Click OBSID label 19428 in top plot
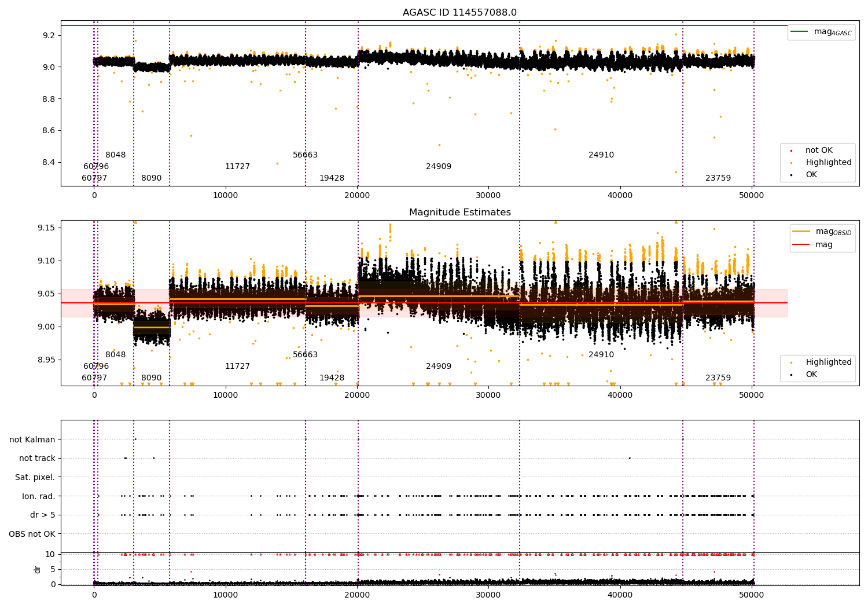Viewport: 868px width, 608px height. pos(332,178)
